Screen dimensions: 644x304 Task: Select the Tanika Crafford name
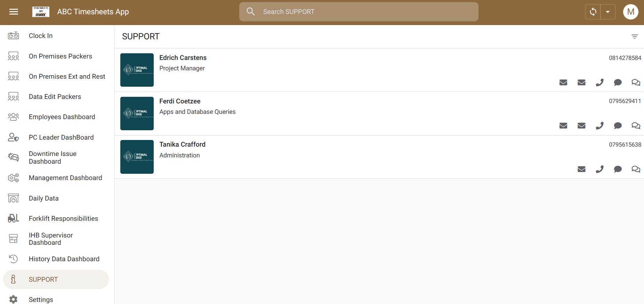click(182, 145)
